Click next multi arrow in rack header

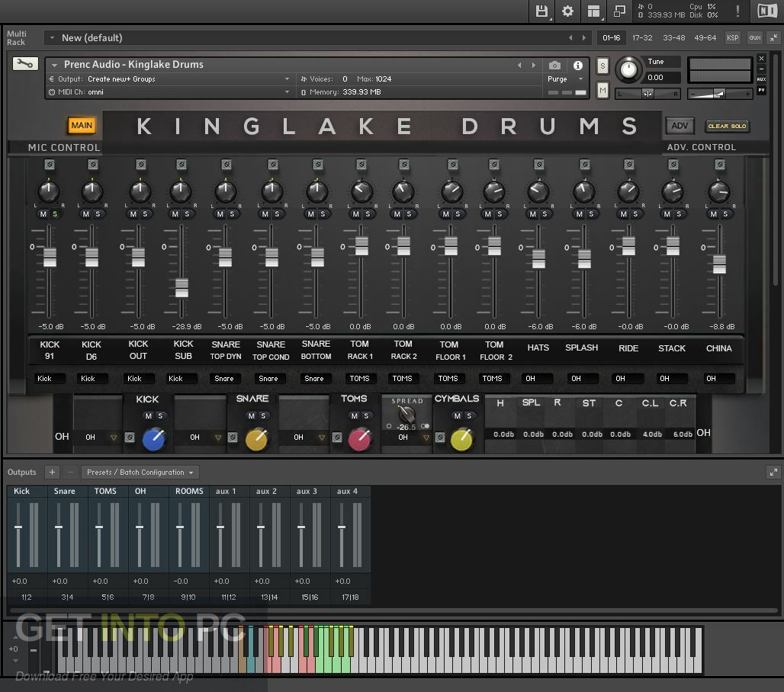[583, 37]
